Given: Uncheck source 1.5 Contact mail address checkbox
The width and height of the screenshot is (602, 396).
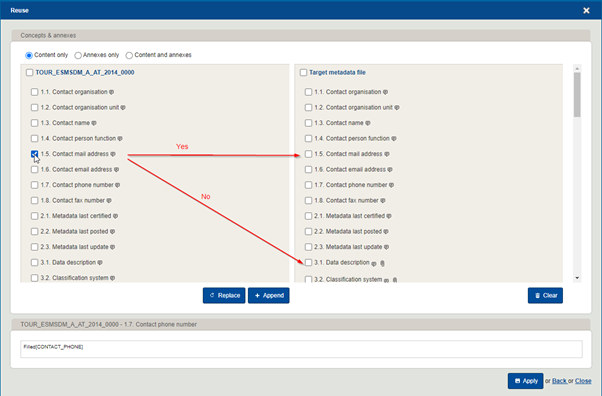Looking at the screenshot, I should coord(35,154).
